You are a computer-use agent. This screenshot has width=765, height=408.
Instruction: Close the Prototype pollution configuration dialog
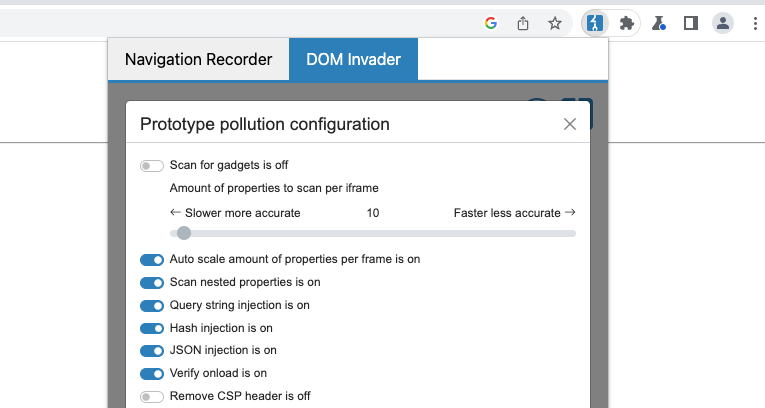click(570, 124)
